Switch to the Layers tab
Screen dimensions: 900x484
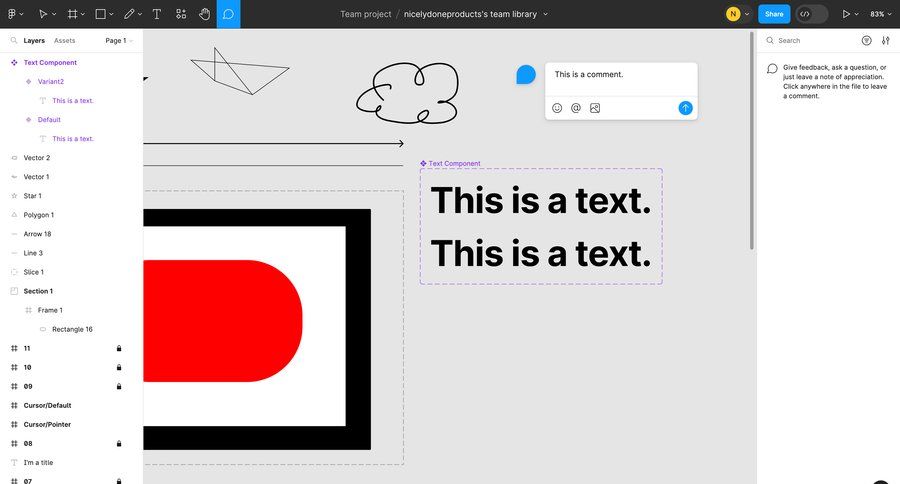pos(34,41)
